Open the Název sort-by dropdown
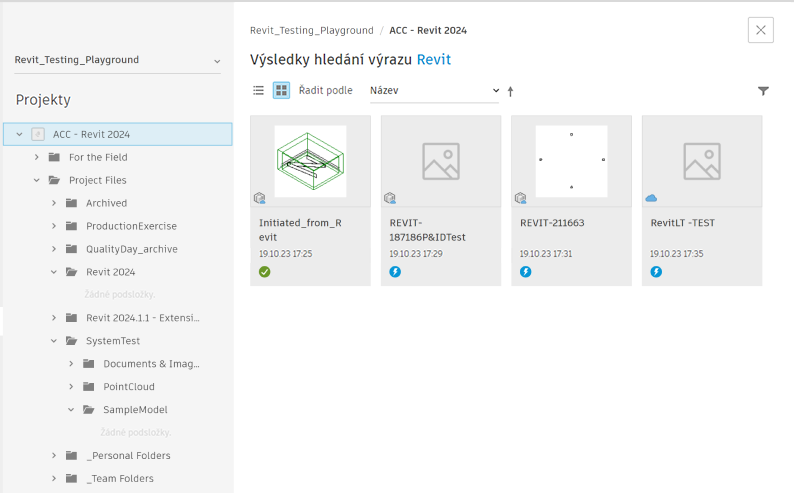The height and width of the screenshot is (493, 794). pos(433,90)
